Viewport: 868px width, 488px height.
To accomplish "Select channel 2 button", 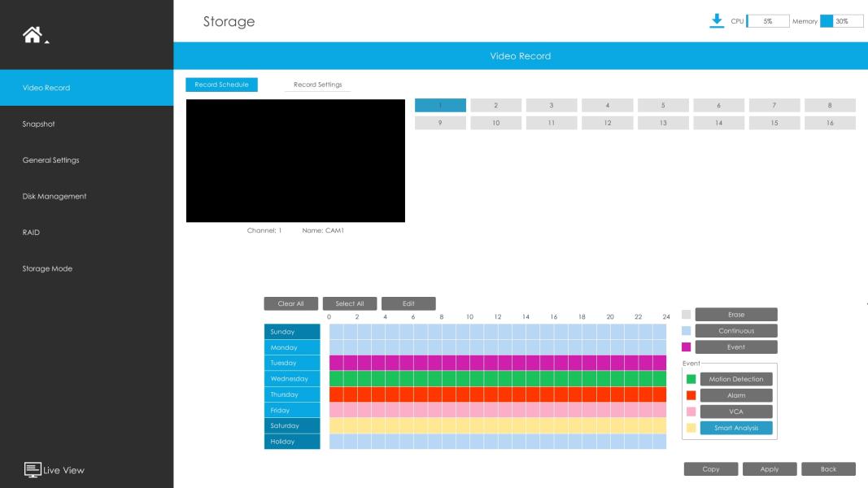I will click(496, 105).
